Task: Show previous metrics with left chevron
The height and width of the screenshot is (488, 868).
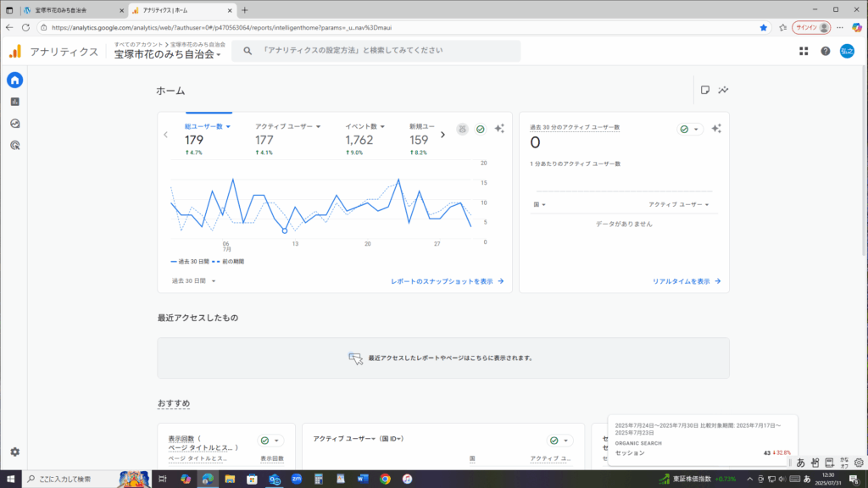Action: pyautogui.click(x=165, y=135)
